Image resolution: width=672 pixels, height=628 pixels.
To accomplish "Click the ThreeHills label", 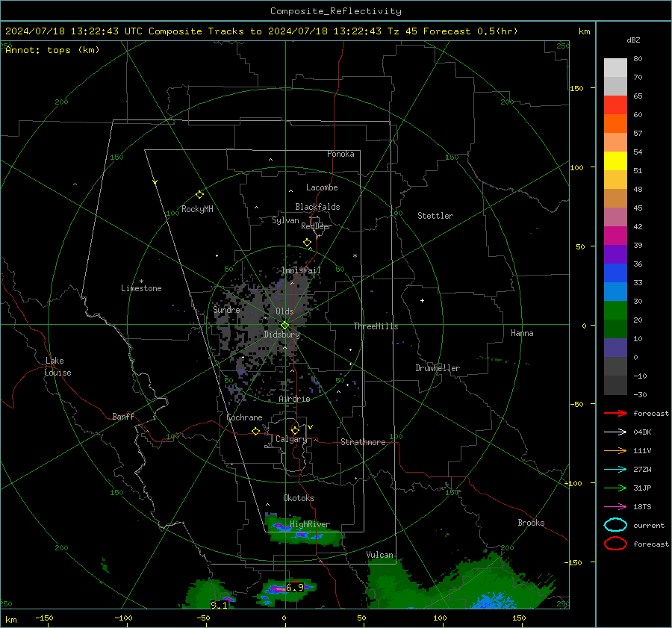I will tap(376, 326).
